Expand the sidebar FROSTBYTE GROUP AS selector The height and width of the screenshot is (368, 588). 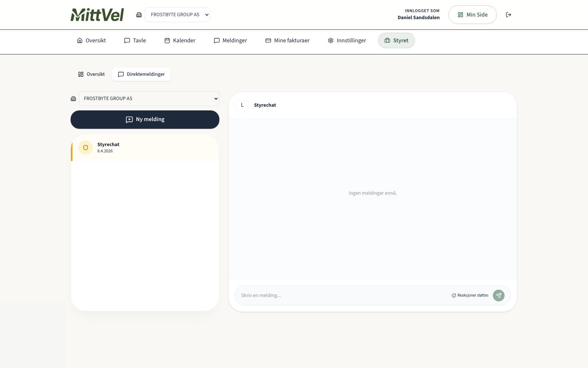149,99
